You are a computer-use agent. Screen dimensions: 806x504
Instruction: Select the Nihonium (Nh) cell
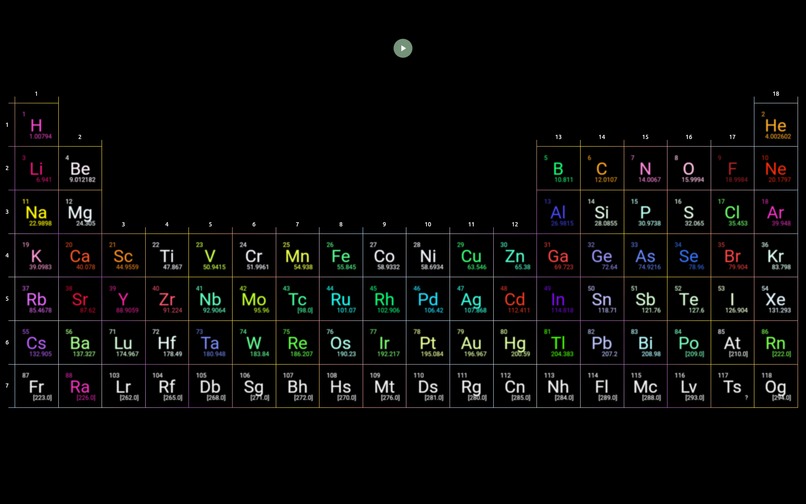[558, 386]
